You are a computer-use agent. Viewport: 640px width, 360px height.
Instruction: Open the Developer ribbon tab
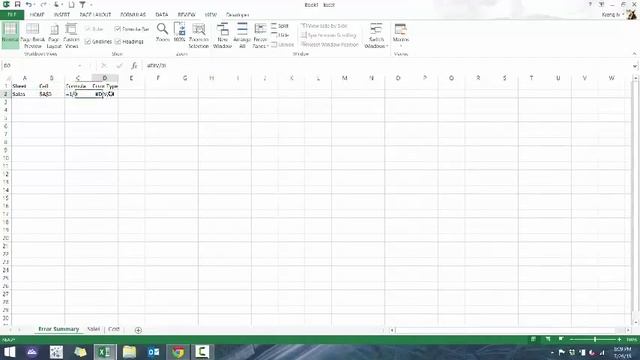pos(238,15)
